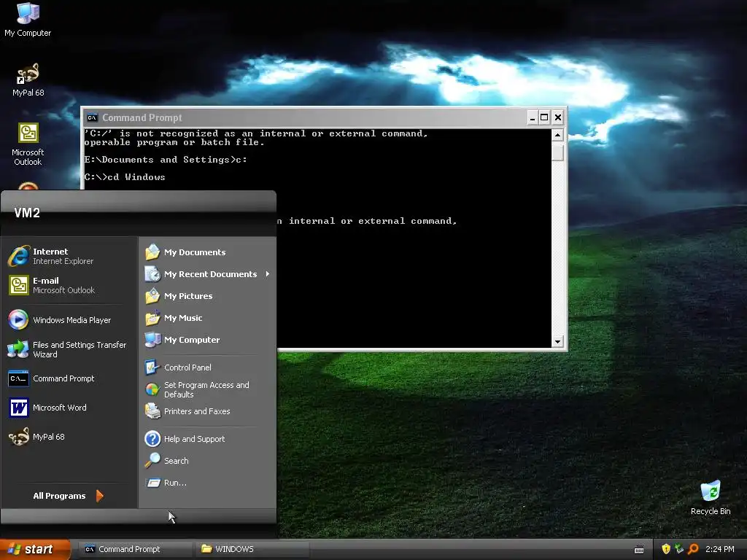
Task: Open Control Panel from the Start menu
Action: [207, 367]
